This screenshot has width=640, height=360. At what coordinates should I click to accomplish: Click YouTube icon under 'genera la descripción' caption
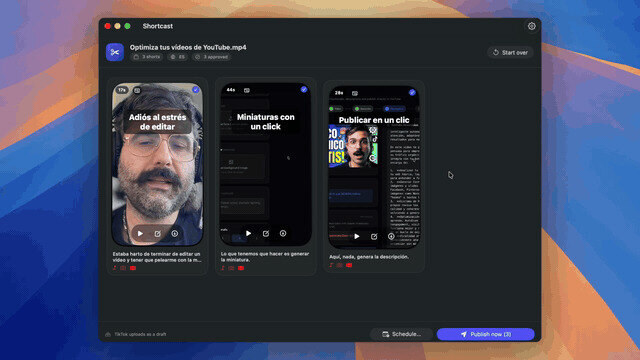tap(349, 265)
